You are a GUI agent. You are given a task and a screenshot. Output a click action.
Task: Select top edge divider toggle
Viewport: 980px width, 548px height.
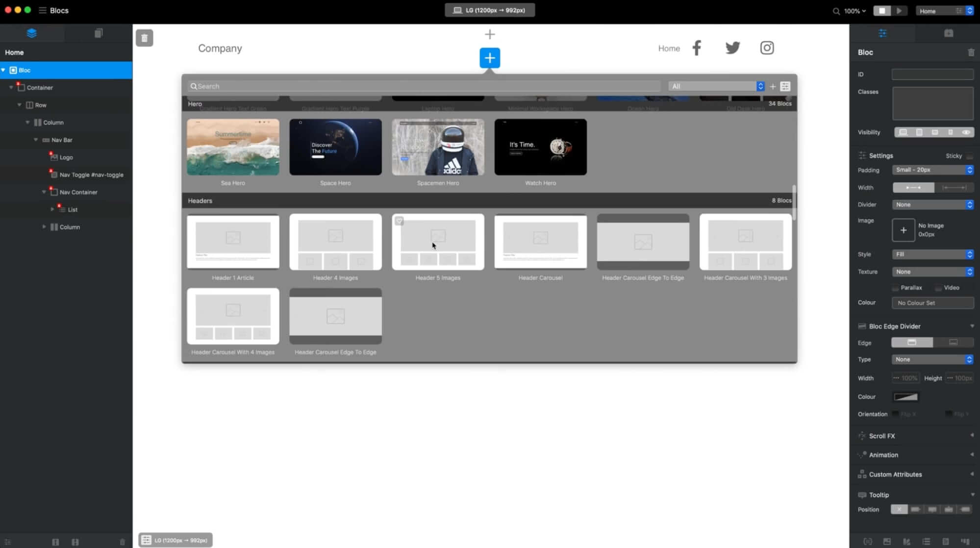(x=912, y=342)
